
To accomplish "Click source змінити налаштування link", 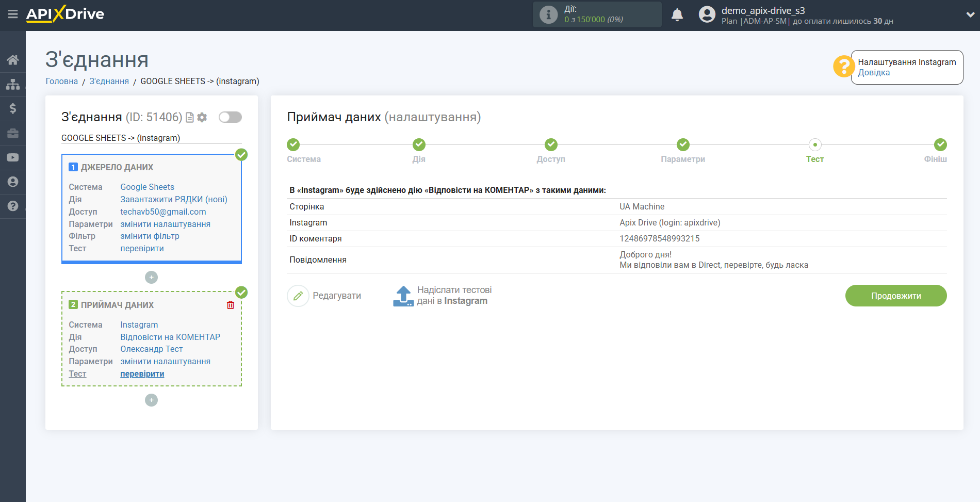I will coord(166,224).
